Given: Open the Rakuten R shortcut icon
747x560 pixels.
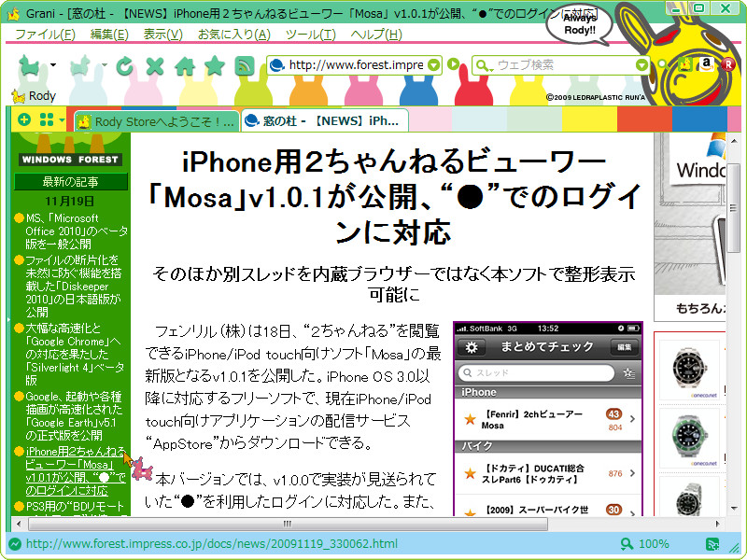Looking at the screenshot, I should (x=728, y=64).
